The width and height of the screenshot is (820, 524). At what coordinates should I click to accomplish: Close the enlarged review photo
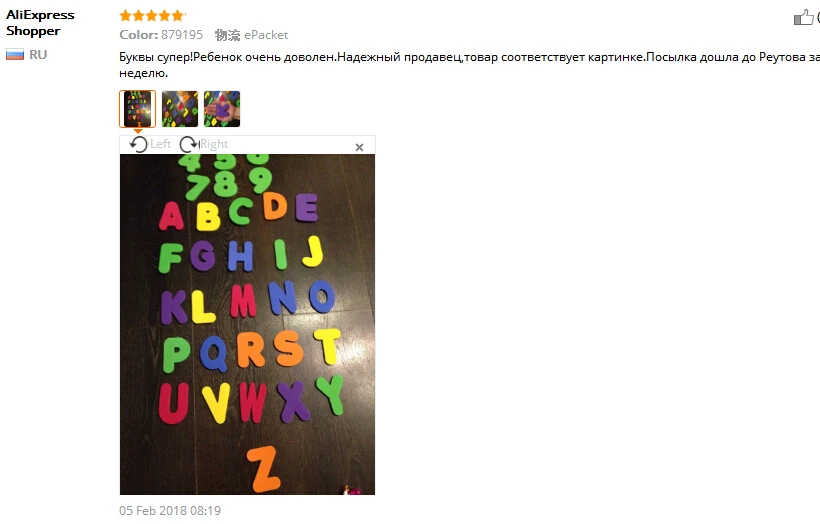pos(359,147)
